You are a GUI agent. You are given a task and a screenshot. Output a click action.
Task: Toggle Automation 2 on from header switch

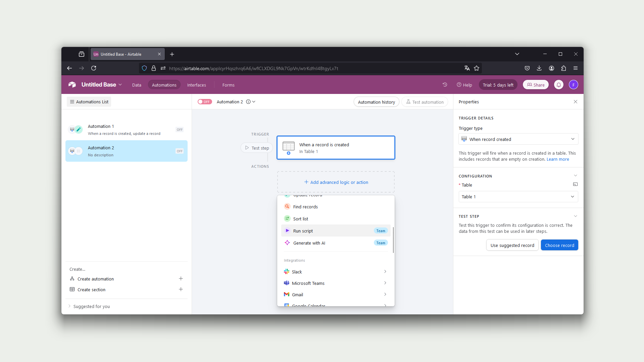pyautogui.click(x=205, y=102)
